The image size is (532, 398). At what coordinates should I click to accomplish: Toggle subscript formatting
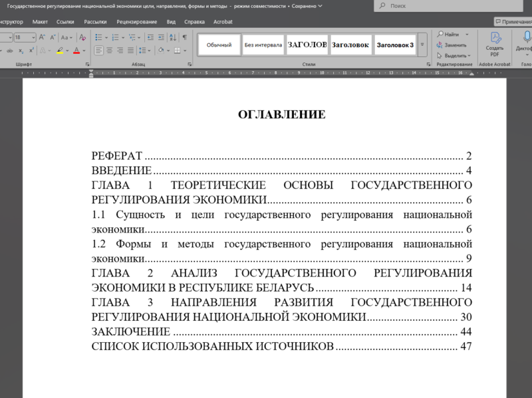point(21,50)
